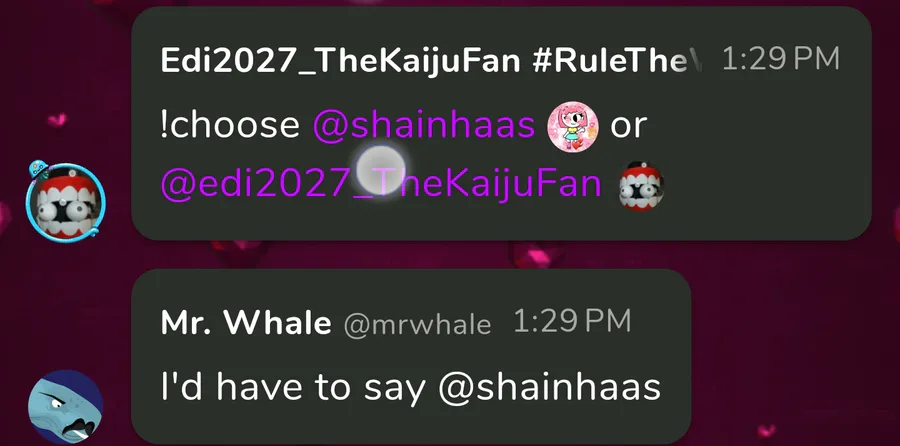Click the @shainhaas mention in Mr. Whale's reply
Screen dimensions: 900x446
(x=549, y=387)
